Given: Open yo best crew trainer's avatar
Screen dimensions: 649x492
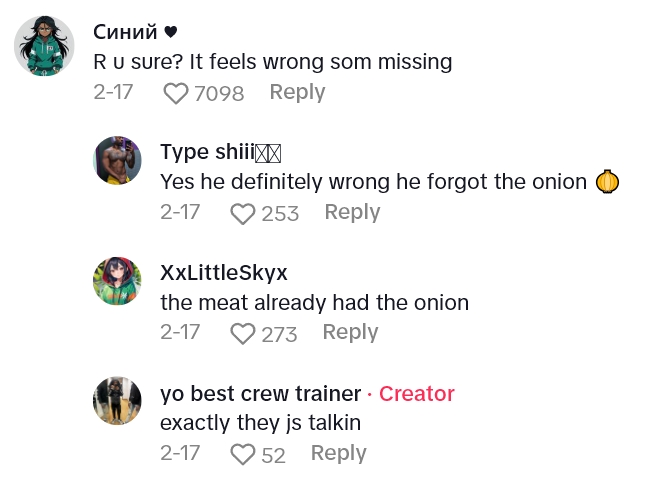Looking at the screenshot, I should [x=117, y=401].
